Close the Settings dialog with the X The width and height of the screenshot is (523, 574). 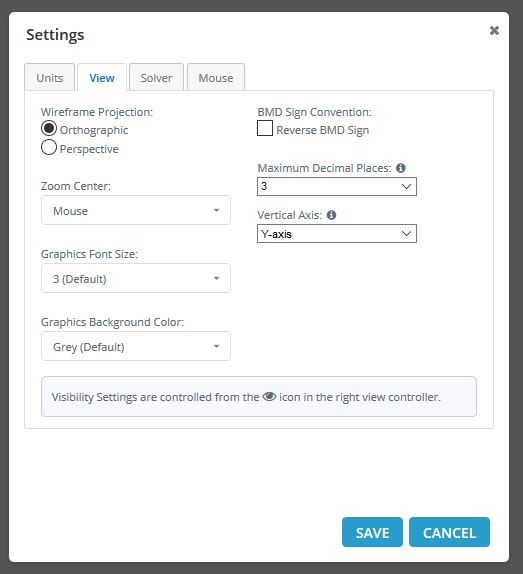pyautogui.click(x=494, y=30)
